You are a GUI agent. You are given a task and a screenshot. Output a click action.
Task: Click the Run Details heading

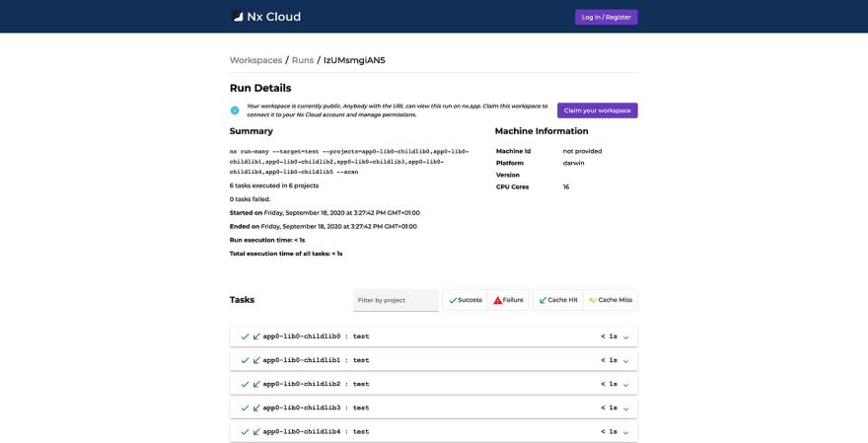pos(260,88)
